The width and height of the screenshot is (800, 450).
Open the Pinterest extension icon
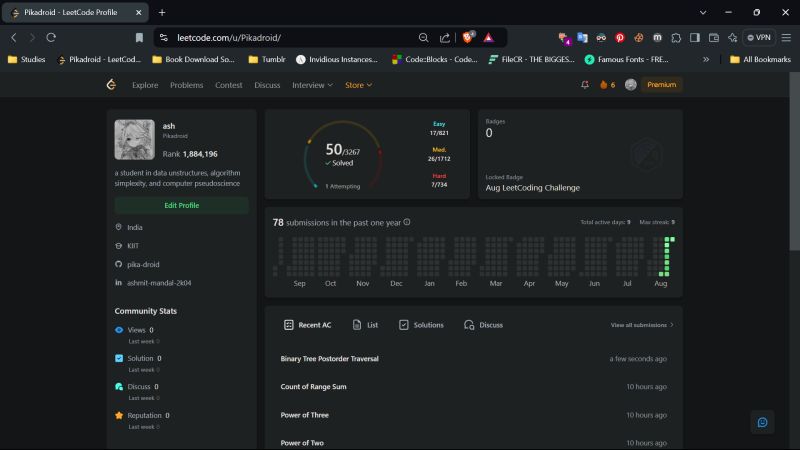click(620, 37)
